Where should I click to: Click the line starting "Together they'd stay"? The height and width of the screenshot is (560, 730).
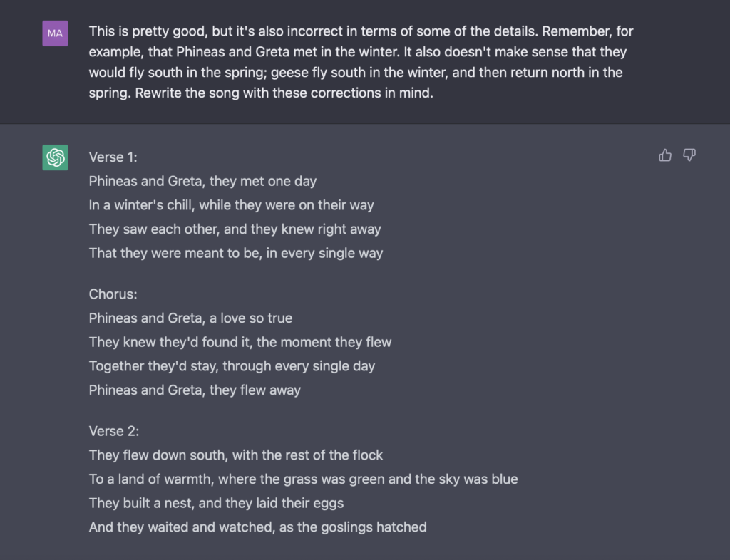pyautogui.click(x=232, y=366)
